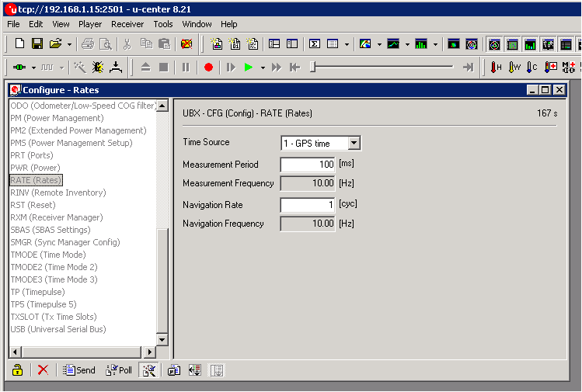
Task: Expand the Table View dropdown arrow
Action: click(347, 44)
